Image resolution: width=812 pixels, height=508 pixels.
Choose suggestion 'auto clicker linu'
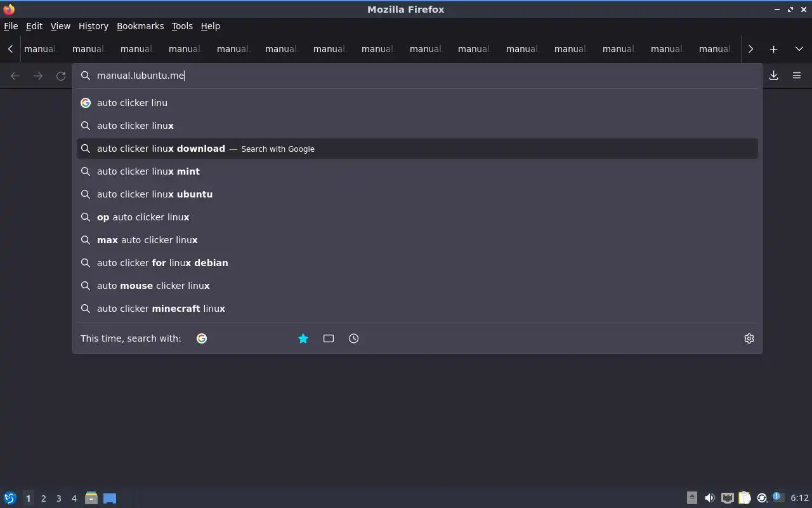point(417,103)
